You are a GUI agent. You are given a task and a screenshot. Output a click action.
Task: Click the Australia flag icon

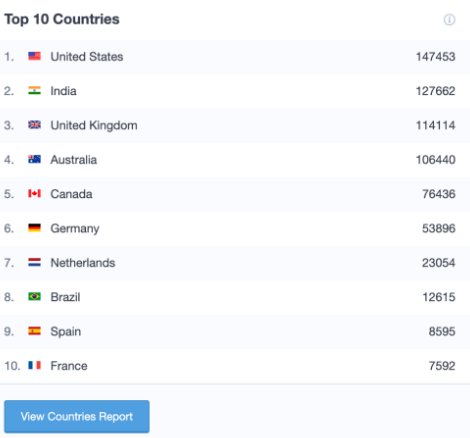[x=34, y=159]
